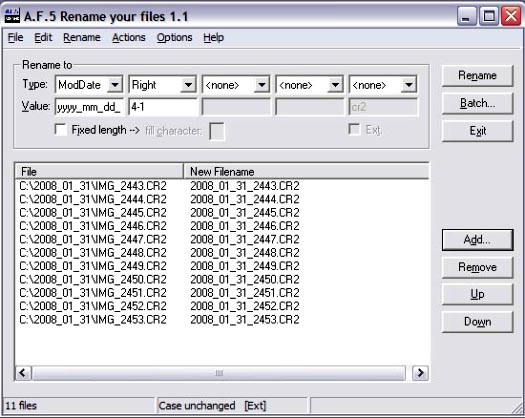Click the Exit button
The image size is (525, 418).
click(477, 131)
